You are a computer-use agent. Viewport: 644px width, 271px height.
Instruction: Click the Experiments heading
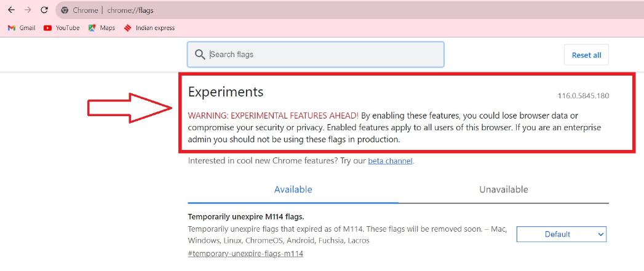226,92
